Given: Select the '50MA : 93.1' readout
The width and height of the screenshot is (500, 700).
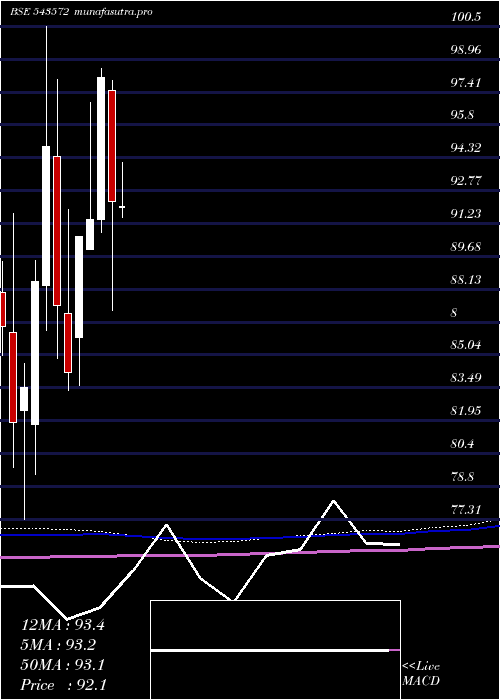Looking at the screenshot, I should (x=63, y=665).
